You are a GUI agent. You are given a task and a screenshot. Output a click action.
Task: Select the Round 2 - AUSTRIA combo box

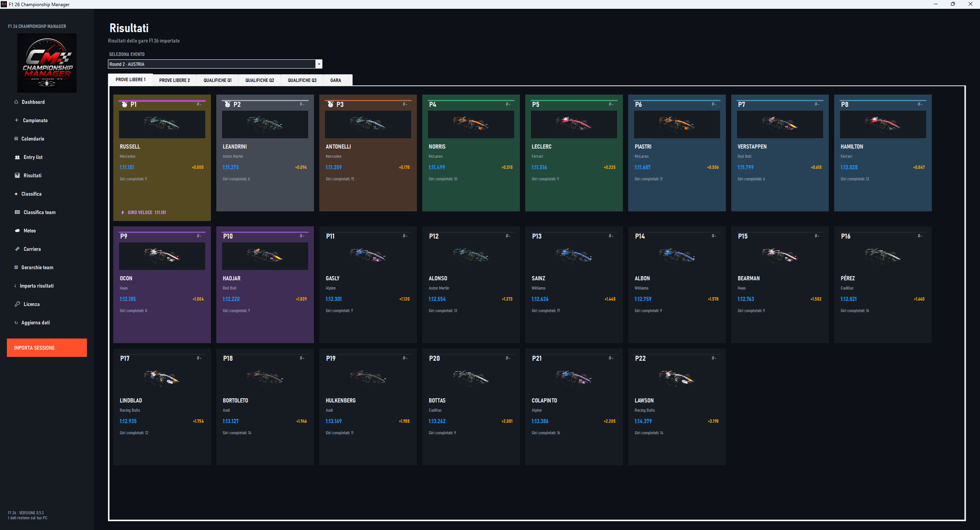[215, 64]
